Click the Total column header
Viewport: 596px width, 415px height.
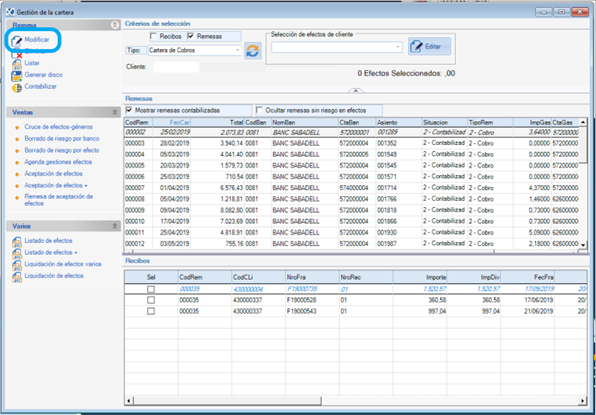[217, 122]
